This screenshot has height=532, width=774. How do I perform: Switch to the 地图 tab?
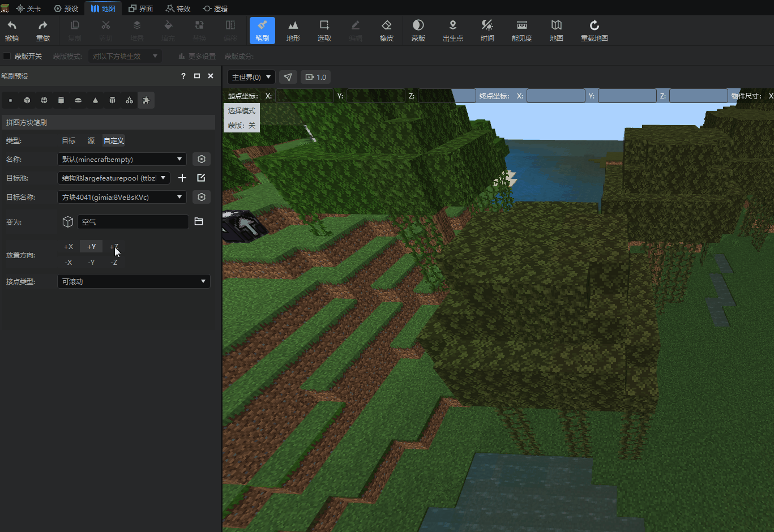point(103,8)
